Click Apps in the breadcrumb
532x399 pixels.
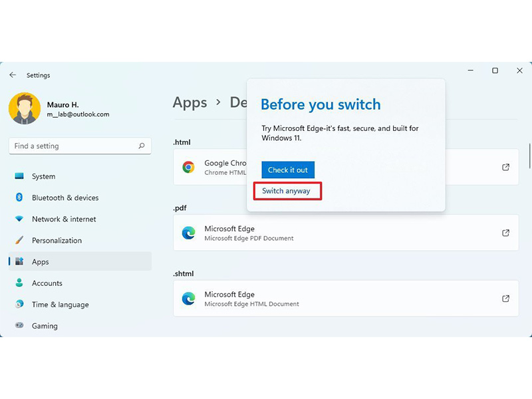(x=190, y=102)
